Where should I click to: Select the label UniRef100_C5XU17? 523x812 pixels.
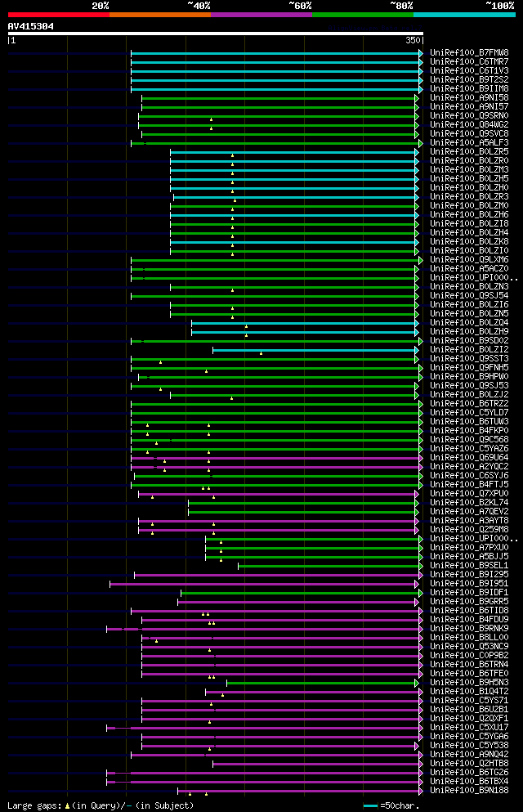pyautogui.click(x=469, y=728)
